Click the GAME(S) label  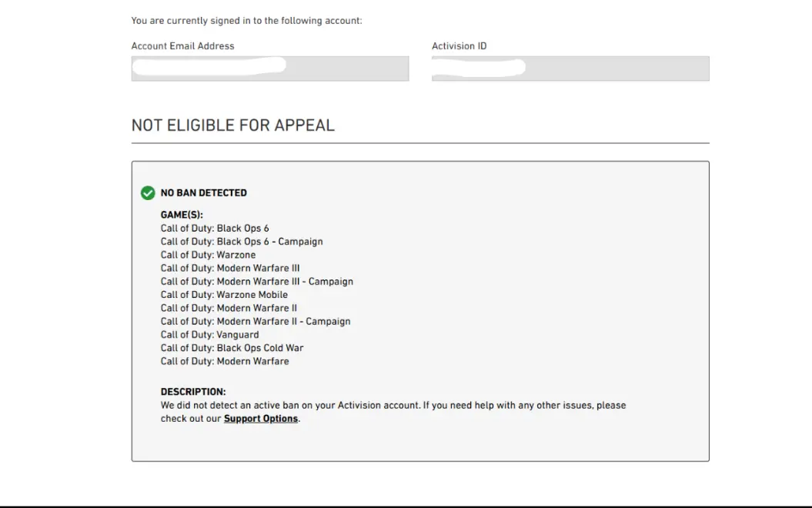click(x=182, y=216)
